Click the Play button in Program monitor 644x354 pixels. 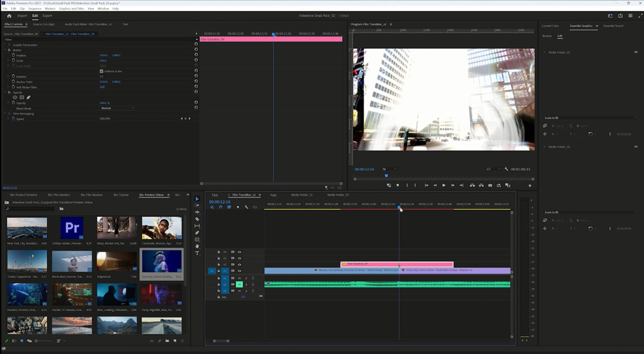[x=444, y=185]
